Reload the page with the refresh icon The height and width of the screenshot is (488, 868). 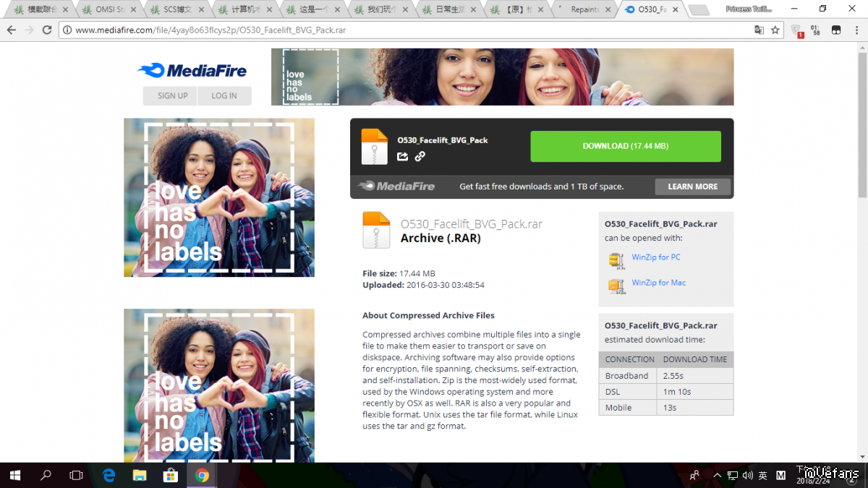pos(47,30)
